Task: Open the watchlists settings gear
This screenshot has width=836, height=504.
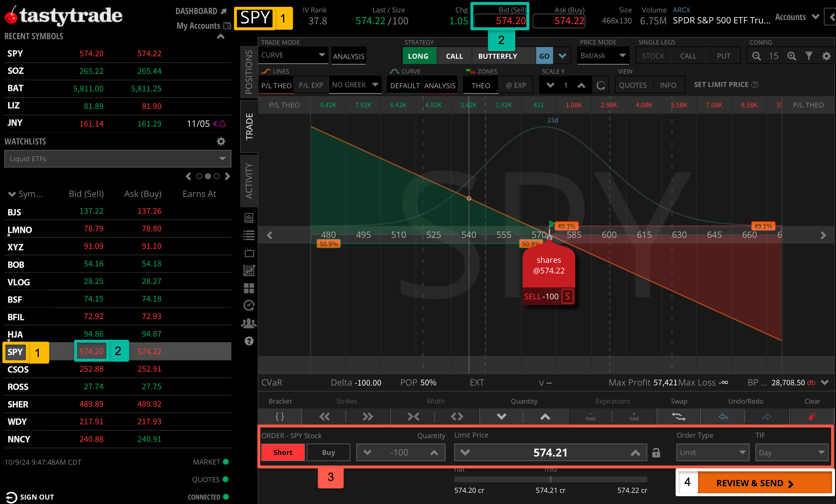Action: click(x=221, y=141)
